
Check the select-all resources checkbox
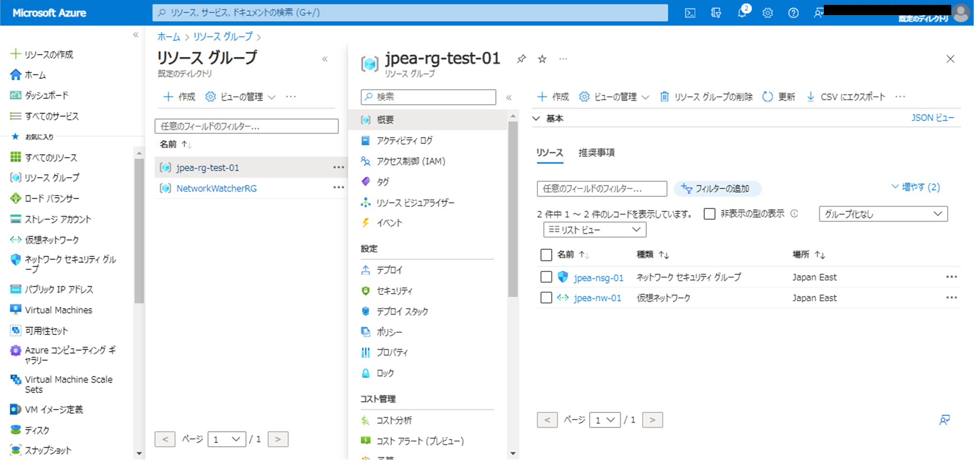coord(546,255)
